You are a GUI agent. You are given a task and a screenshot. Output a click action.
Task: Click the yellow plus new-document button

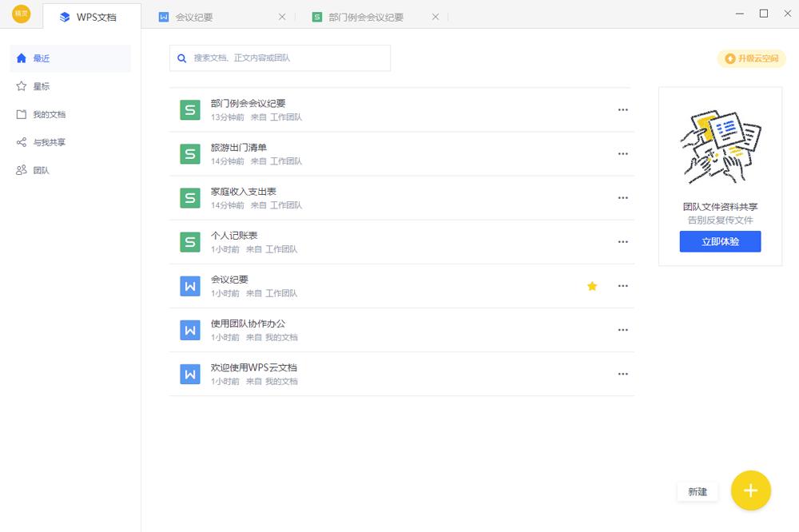pos(750,490)
